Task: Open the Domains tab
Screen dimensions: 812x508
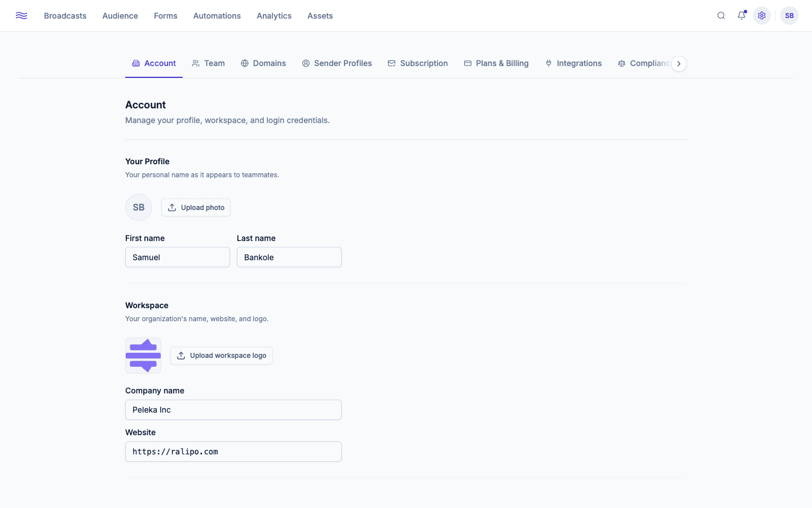Action: pyautogui.click(x=263, y=63)
